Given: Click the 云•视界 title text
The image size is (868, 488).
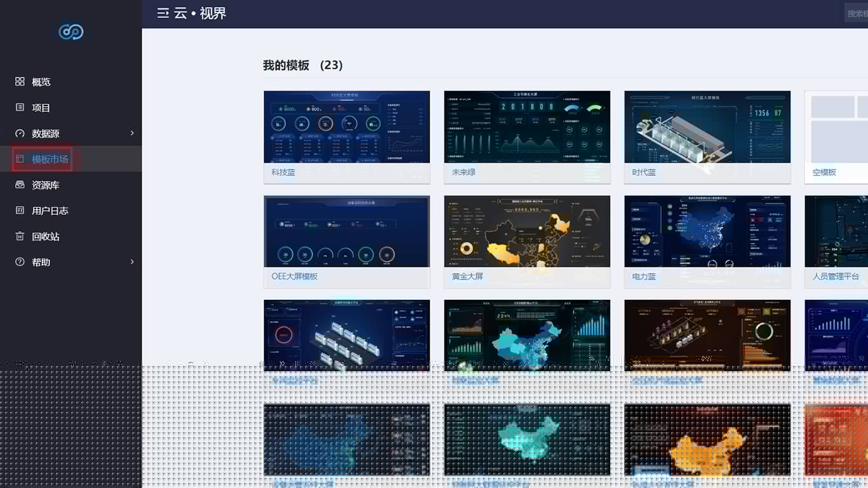Looking at the screenshot, I should [x=200, y=13].
